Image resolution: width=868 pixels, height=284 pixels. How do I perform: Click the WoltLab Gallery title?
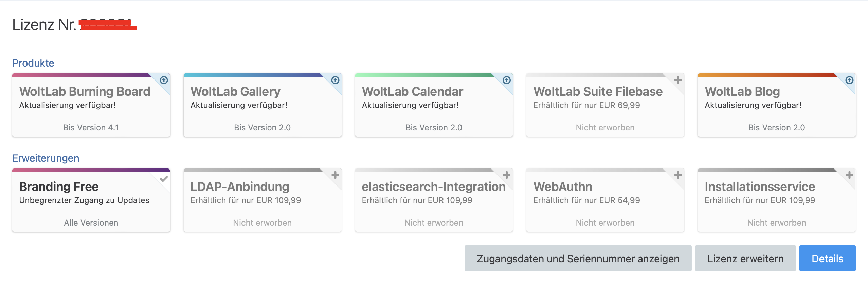point(235,91)
